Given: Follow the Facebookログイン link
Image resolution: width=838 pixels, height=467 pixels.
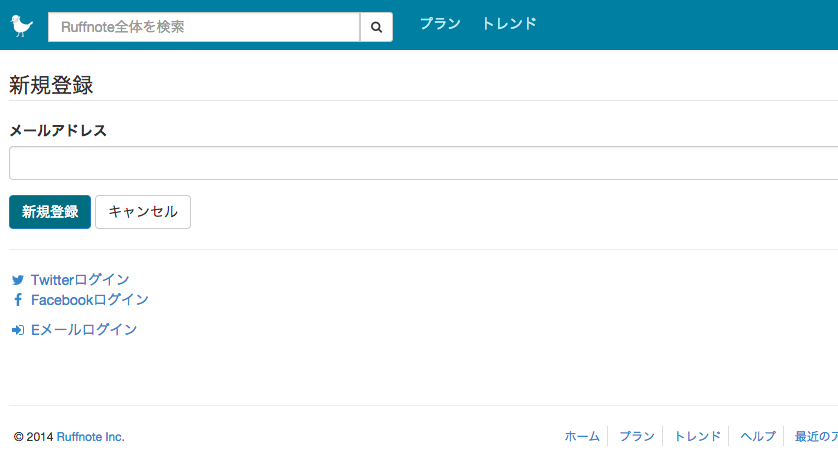Looking at the screenshot, I should coord(90,300).
